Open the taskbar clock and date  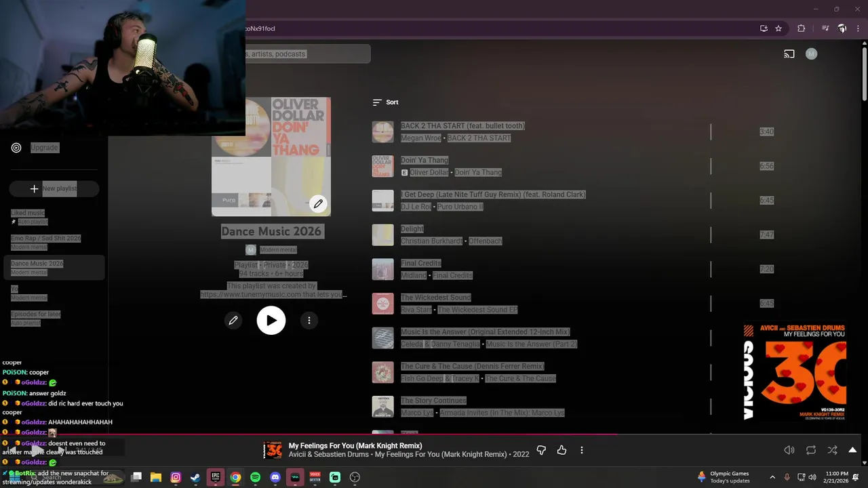tap(836, 477)
